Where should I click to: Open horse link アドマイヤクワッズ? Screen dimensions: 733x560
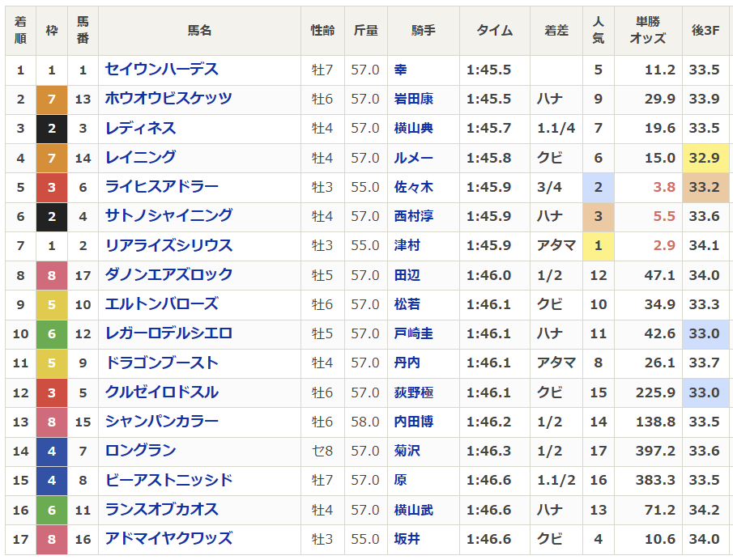pyautogui.click(x=168, y=538)
